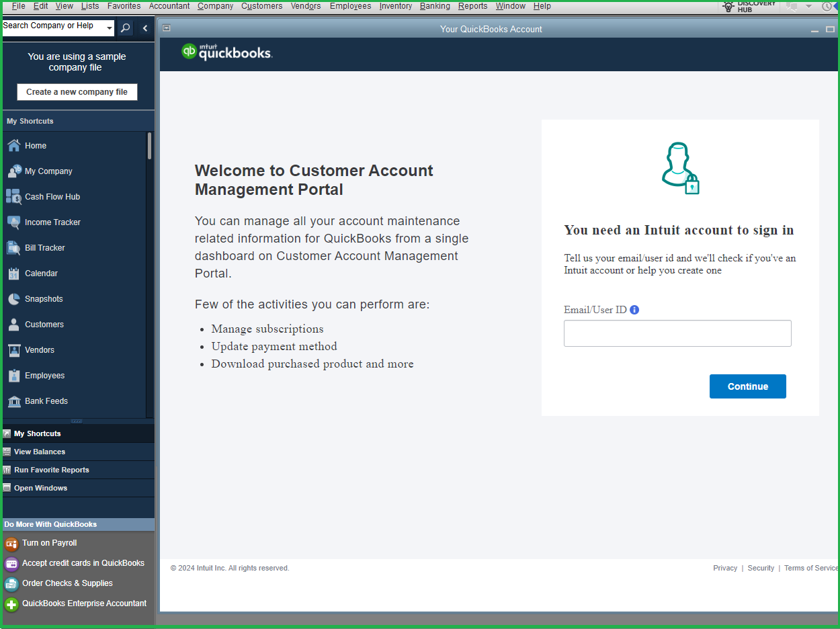Open the Banking menu
The width and height of the screenshot is (840, 629).
point(435,6)
